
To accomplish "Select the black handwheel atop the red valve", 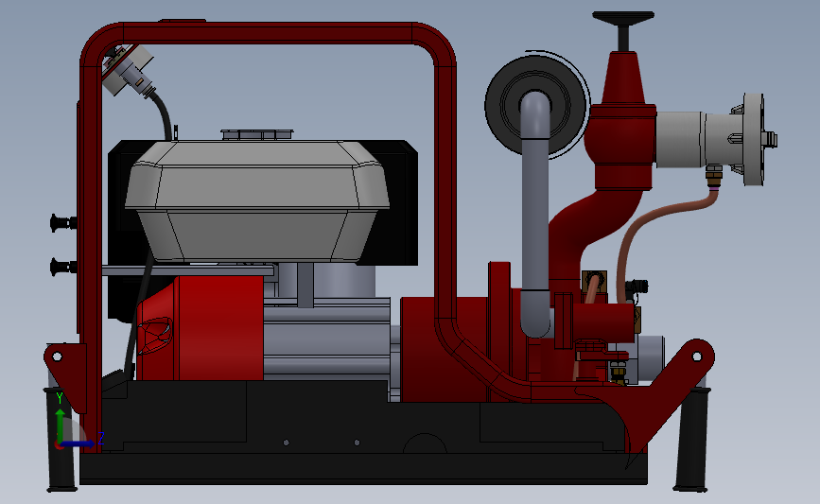I will click(x=623, y=18).
